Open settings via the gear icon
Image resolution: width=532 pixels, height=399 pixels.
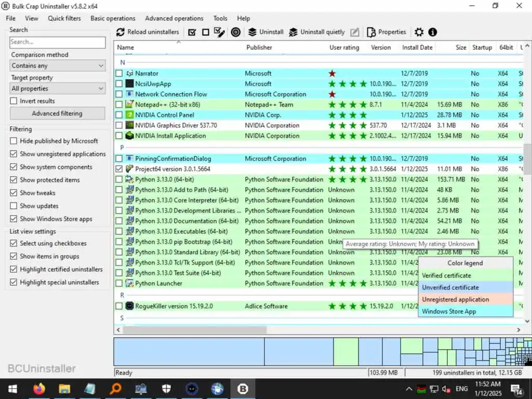coord(419,32)
